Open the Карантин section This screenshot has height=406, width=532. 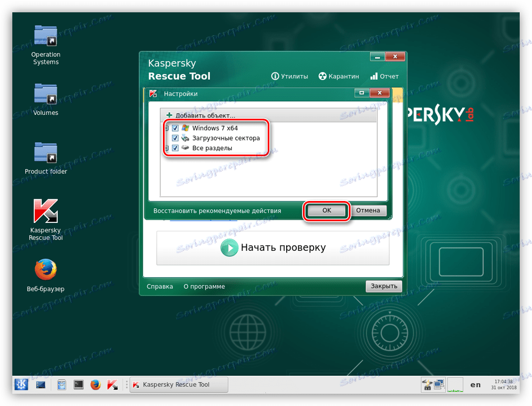click(x=339, y=76)
